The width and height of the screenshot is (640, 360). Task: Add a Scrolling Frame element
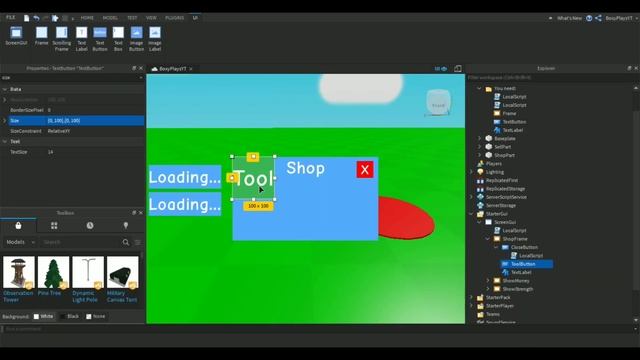[x=62, y=39]
